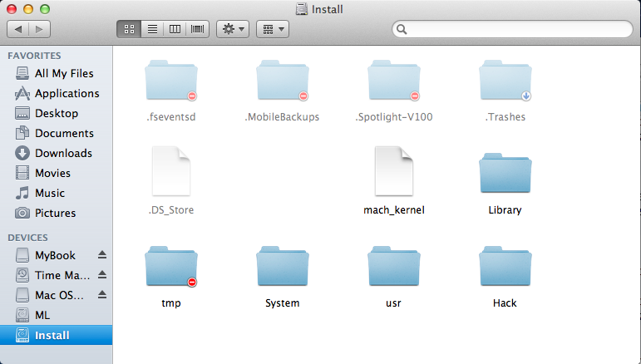Screen dimensions: 641x364
Task: Click the search field
Action: click(x=512, y=29)
